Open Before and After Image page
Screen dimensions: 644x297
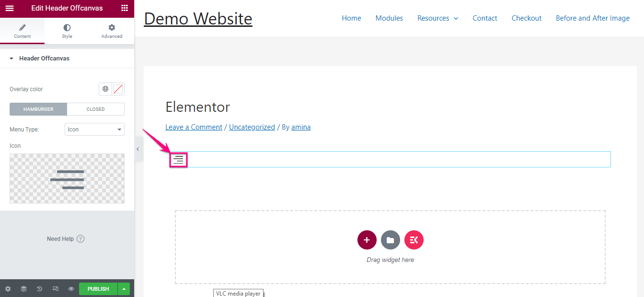[x=593, y=18]
